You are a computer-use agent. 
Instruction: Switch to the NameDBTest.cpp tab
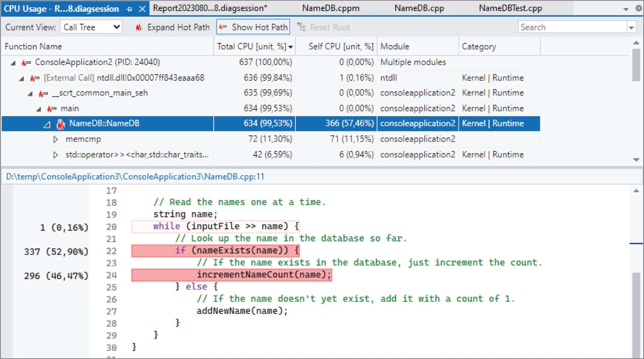pyautogui.click(x=510, y=8)
